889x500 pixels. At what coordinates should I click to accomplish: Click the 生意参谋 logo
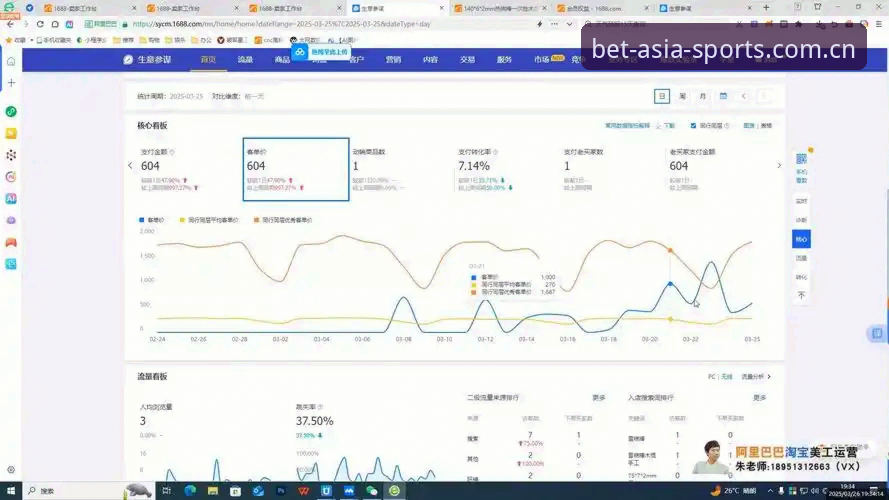click(x=147, y=60)
